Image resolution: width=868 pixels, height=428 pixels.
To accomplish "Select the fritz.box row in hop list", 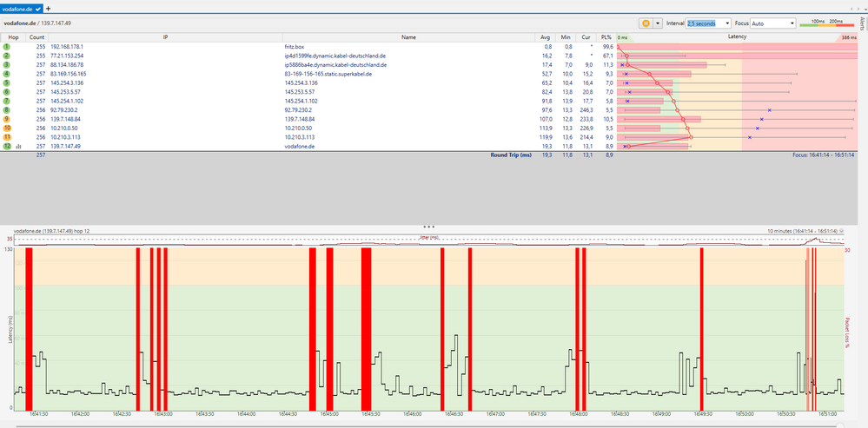I will coord(295,46).
